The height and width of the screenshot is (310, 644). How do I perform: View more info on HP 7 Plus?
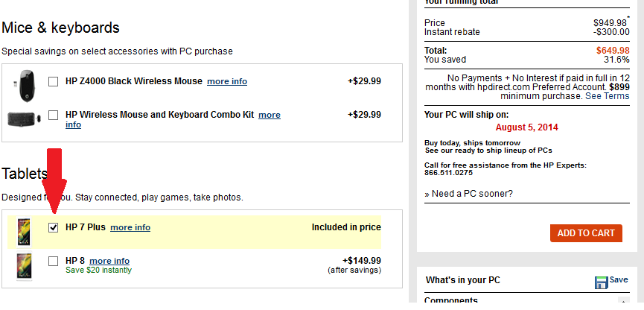130,227
